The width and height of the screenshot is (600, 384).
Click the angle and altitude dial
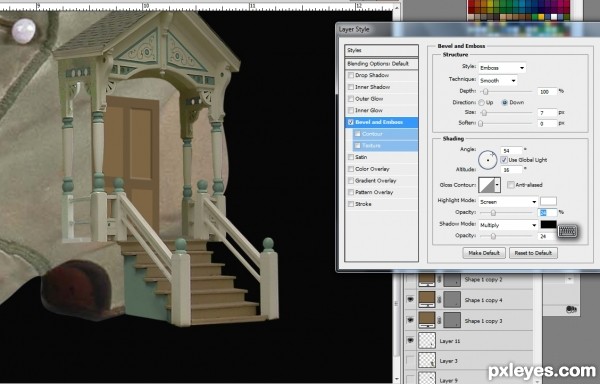click(x=488, y=160)
